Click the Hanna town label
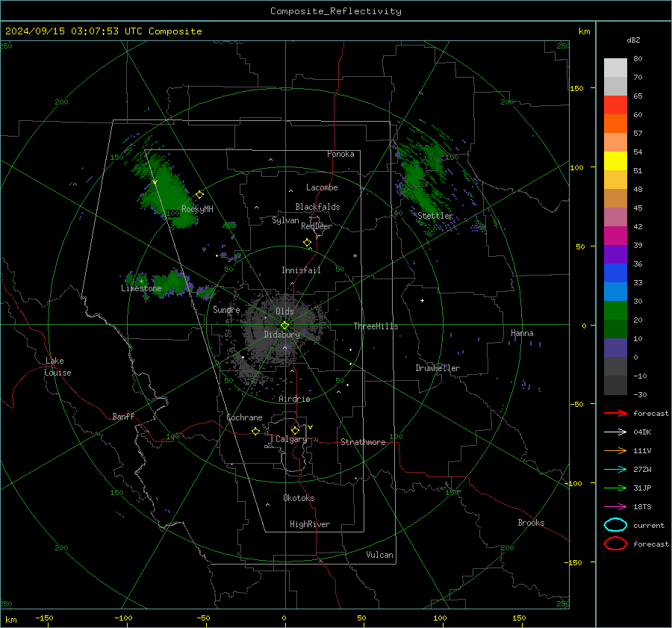The width and height of the screenshot is (672, 628). coord(522,333)
